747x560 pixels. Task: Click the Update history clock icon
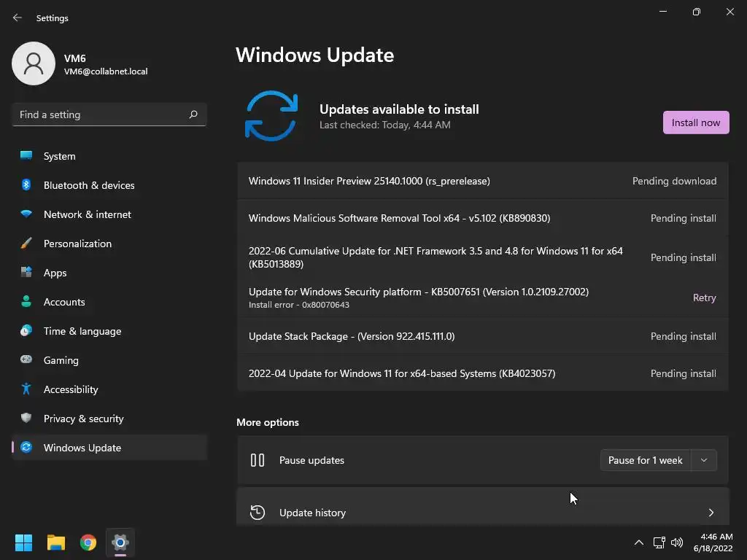(x=258, y=513)
